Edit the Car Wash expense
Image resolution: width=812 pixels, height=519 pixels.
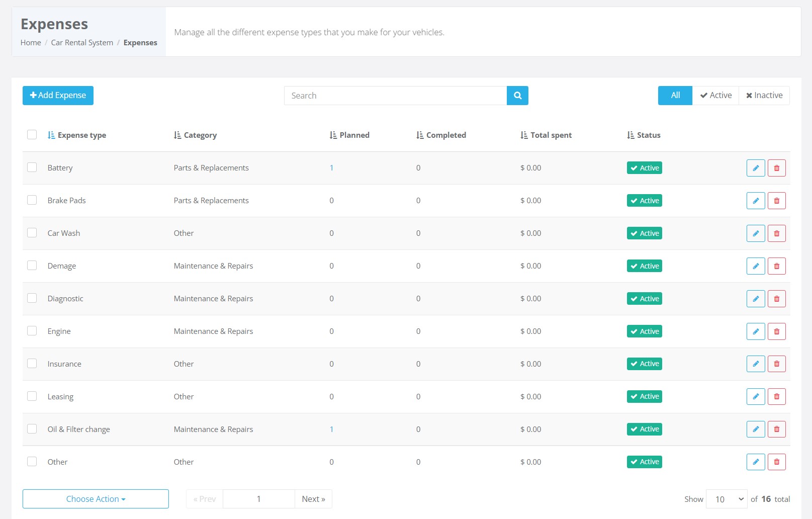(x=756, y=233)
